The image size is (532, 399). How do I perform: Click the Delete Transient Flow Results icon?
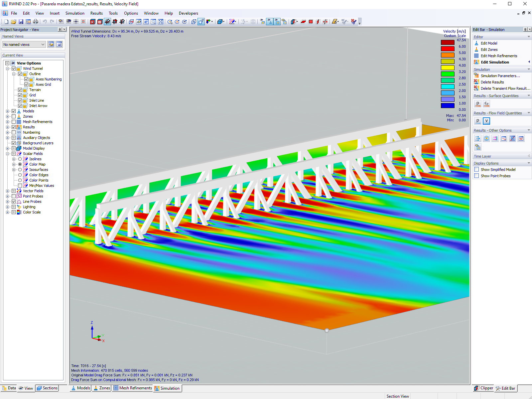[x=477, y=88]
